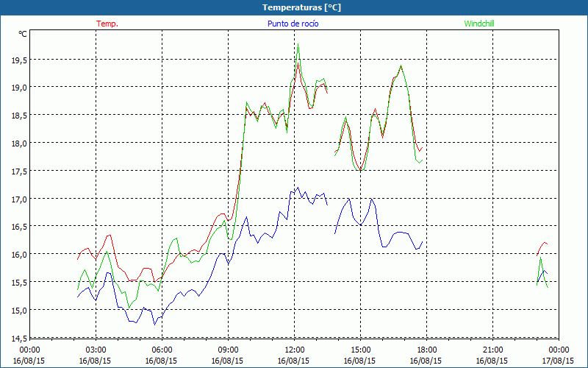Click the 16,0 y-axis value

pos(18,254)
